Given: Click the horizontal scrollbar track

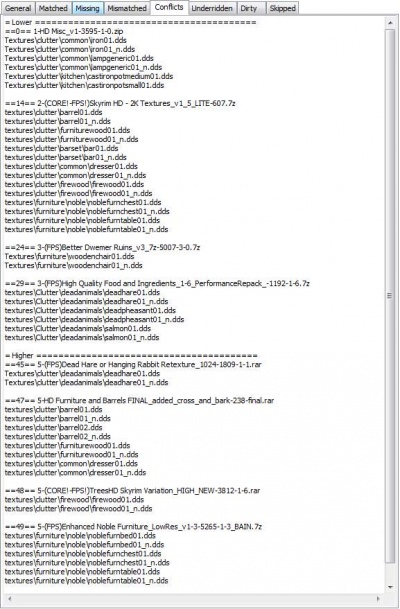Looking at the screenshot, I should (x=193, y=599).
